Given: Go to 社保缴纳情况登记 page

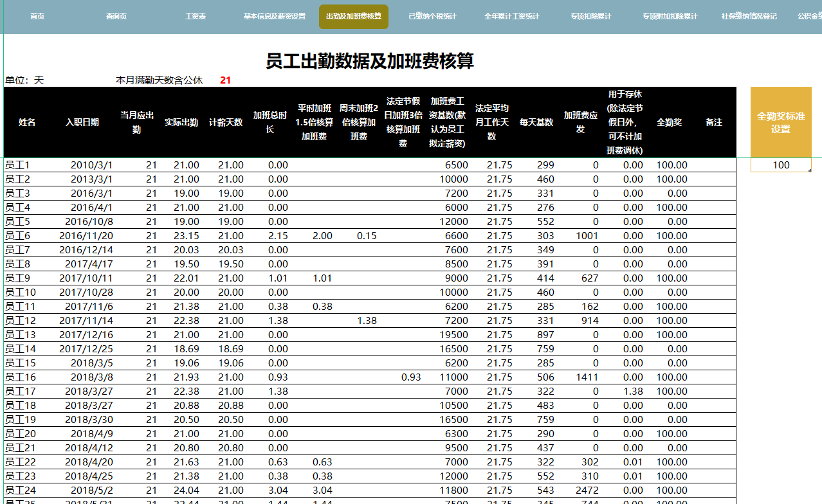Looking at the screenshot, I should click(749, 17).
